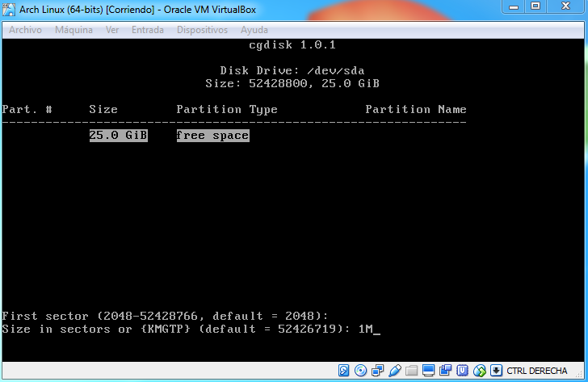Open the Archivo menu
This screenshot has width=588, height=382.
[x=25, y=30]
